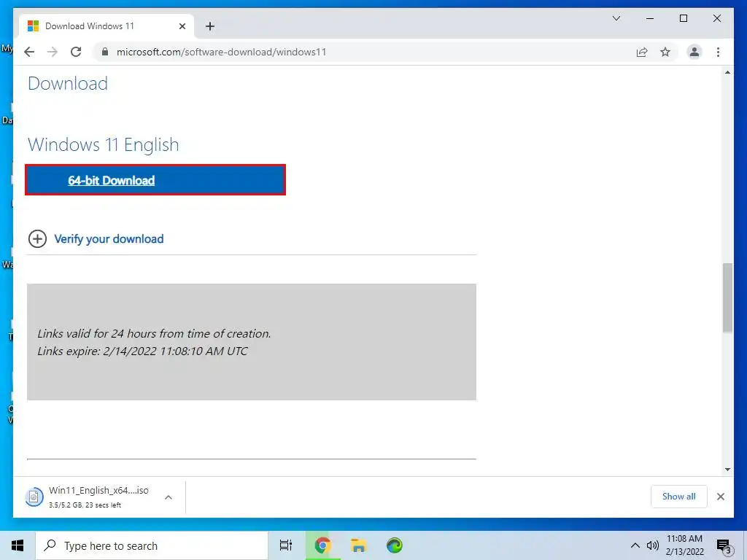Click the scrollbar down arrow
Viewport: 747px width, 560px height.
(x=727, y=470)
